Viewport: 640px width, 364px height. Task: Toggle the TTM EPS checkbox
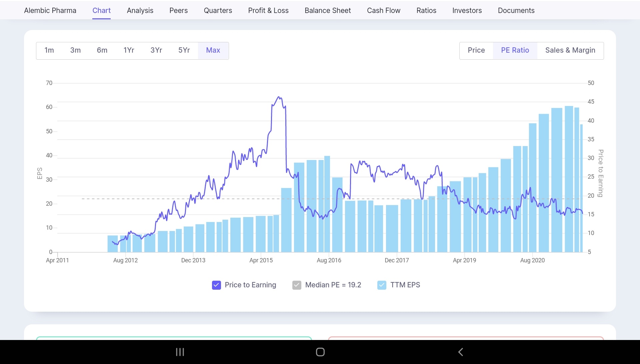click(382, 285)
